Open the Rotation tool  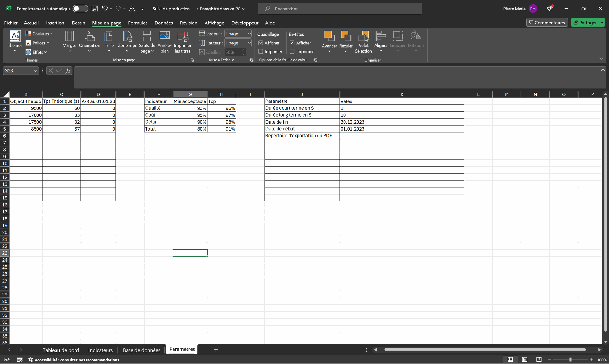[416, 42]
